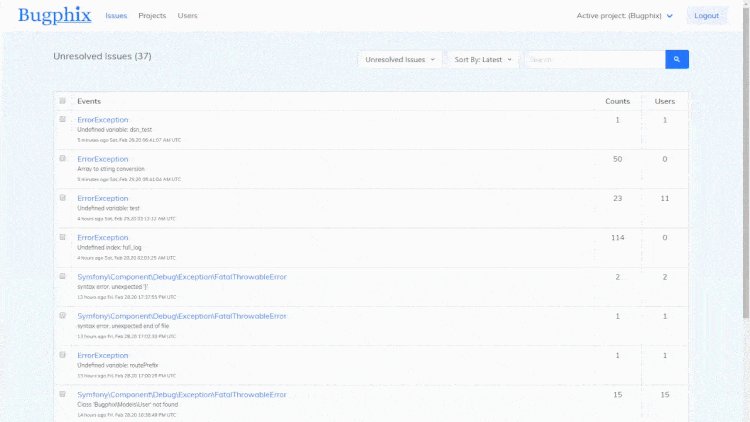Viewport: 750px width, 422px height.
Task: Check the 'Array to string conversion' issue row
Action: click(62, 158)
